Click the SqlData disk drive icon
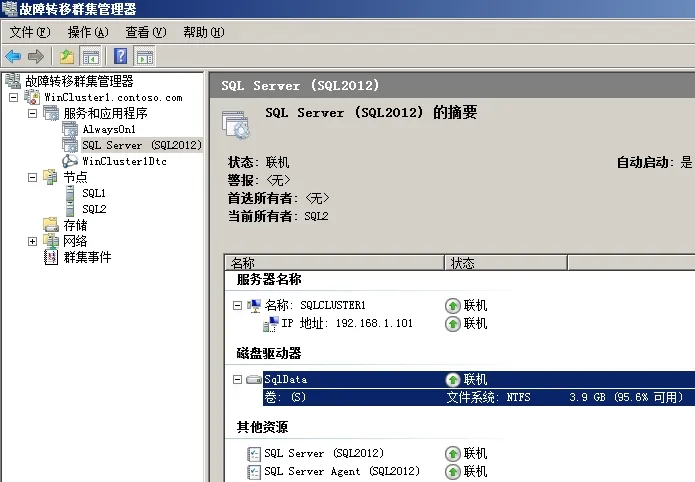This screenshot has height=482, width=695. point(254,380)
